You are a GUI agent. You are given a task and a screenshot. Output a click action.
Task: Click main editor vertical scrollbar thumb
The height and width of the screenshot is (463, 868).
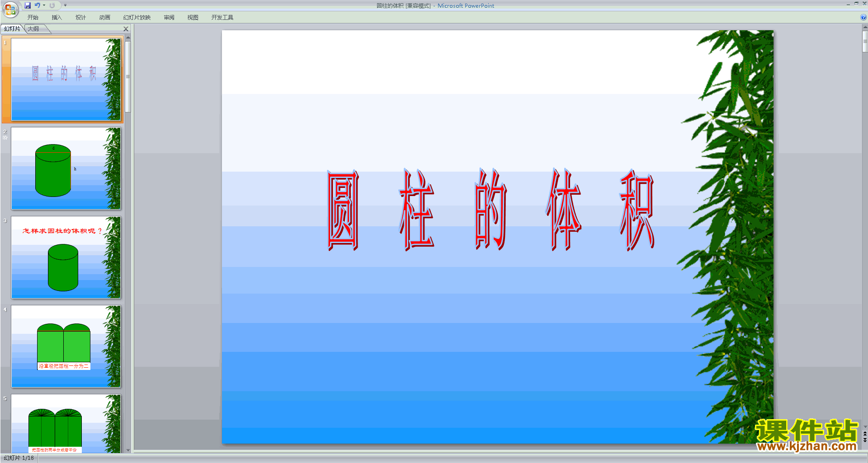click(865, 42)
